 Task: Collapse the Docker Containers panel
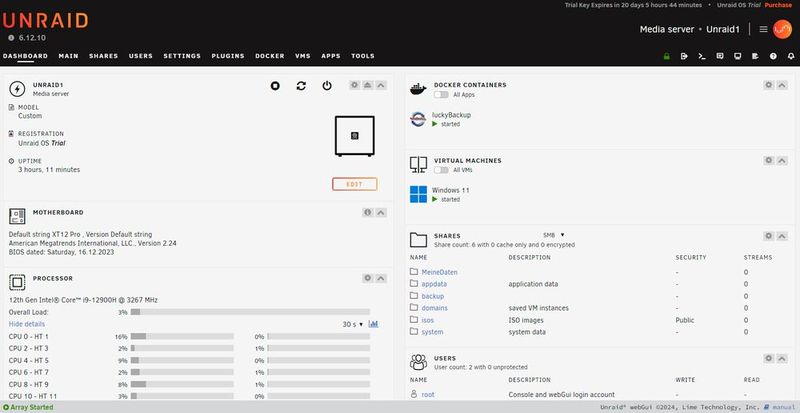coord(782,85)
